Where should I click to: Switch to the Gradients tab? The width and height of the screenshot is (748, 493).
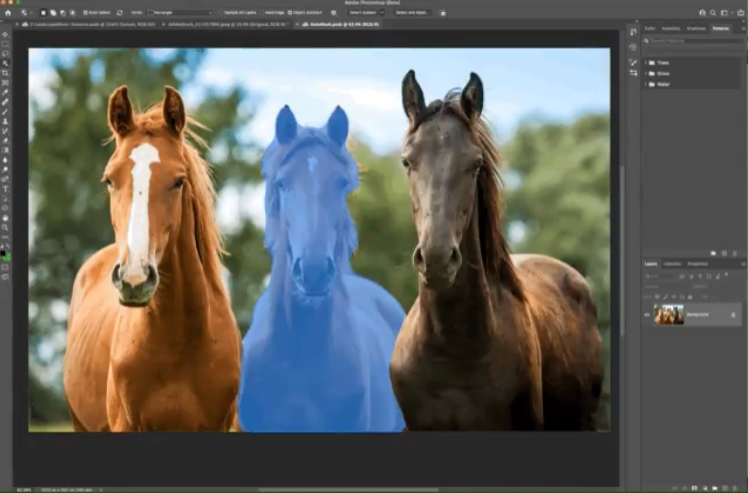696,29
